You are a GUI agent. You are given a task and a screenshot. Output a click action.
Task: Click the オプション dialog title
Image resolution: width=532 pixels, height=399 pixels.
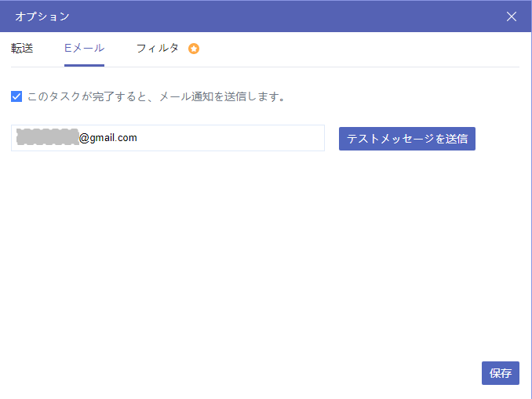[x=42, y=16]
